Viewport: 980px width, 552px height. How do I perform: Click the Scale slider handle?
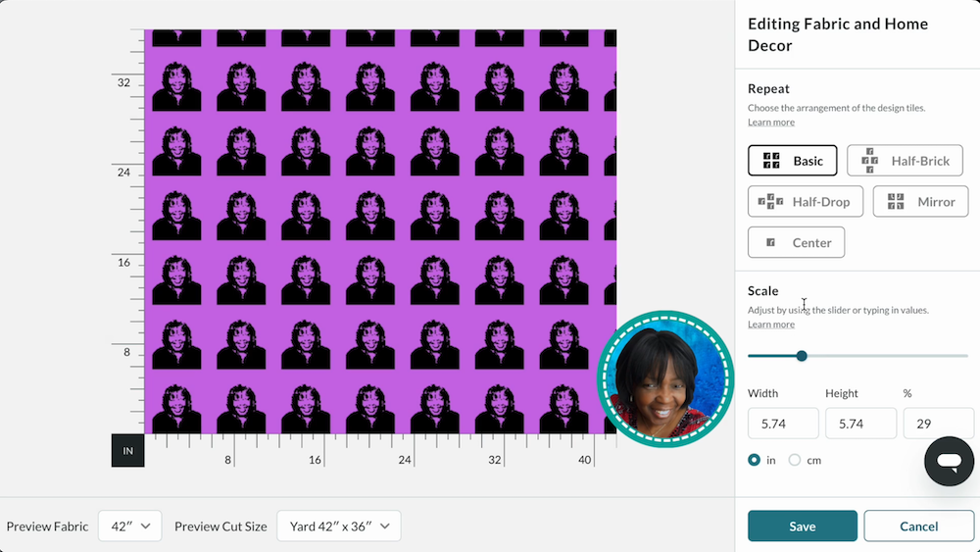click(x=802, y=356)
